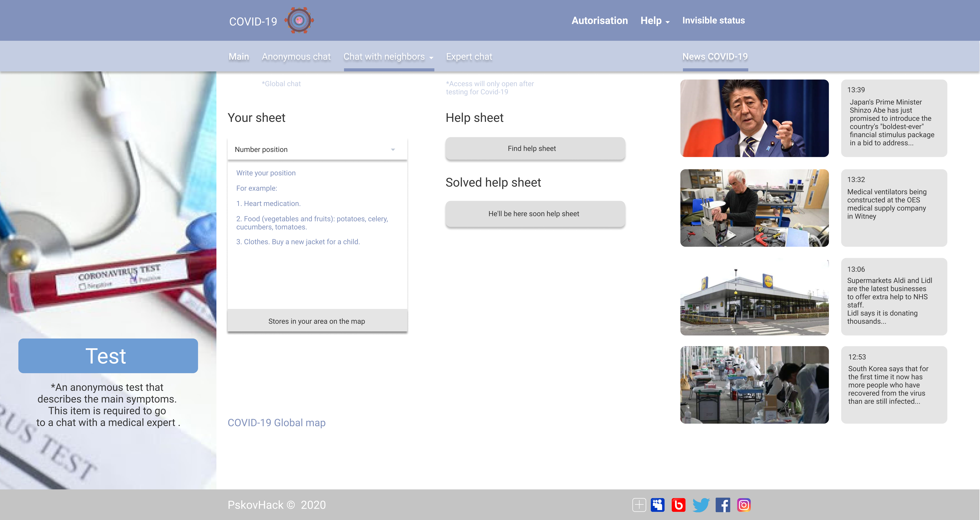The image size is (980, 520).
Task: Open the Number position dropdown
Action: pos(317,149)
